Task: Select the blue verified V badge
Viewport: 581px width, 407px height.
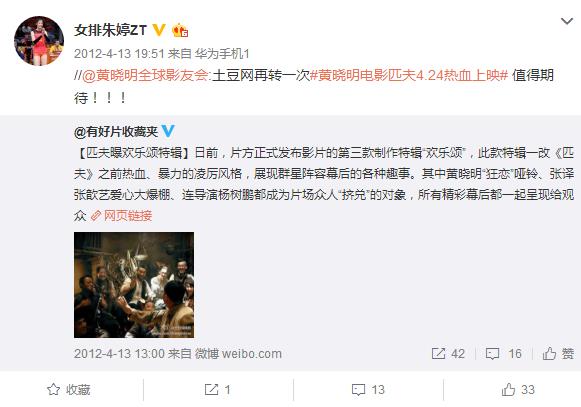Action: (168, 131)
